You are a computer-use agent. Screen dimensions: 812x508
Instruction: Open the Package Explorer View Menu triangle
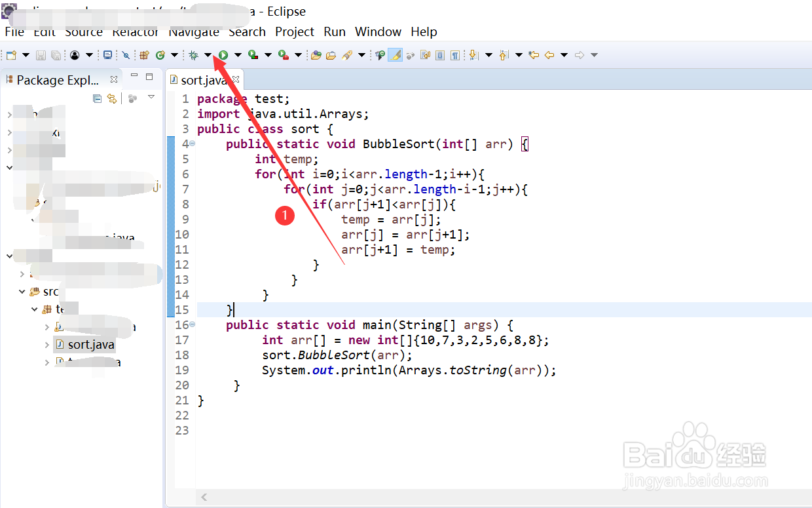click(151, 97)
